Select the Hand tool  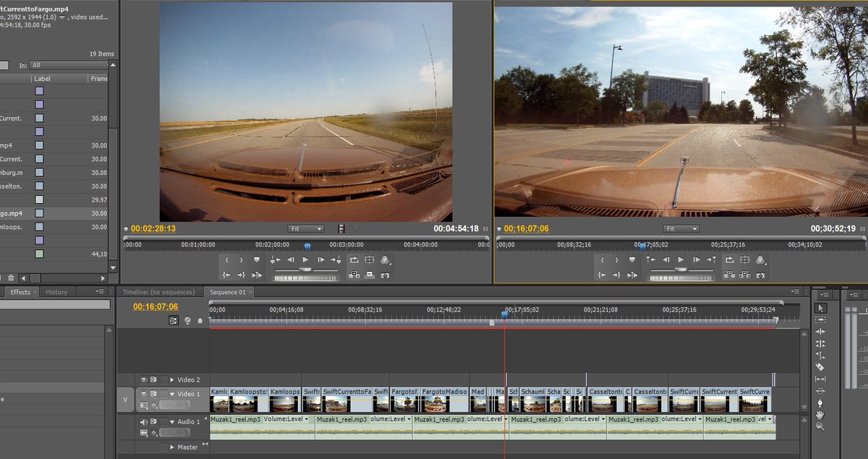[x=820, y=415]
